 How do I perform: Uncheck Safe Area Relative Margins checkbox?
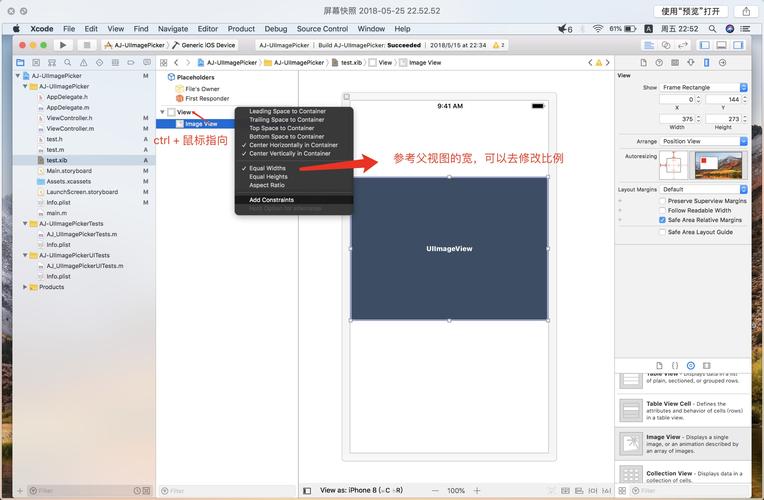pos(662,220)
